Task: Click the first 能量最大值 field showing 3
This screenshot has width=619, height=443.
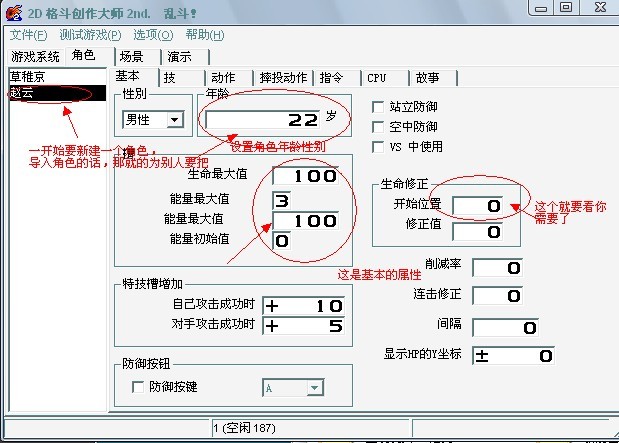Action: (x=281, y=201)
